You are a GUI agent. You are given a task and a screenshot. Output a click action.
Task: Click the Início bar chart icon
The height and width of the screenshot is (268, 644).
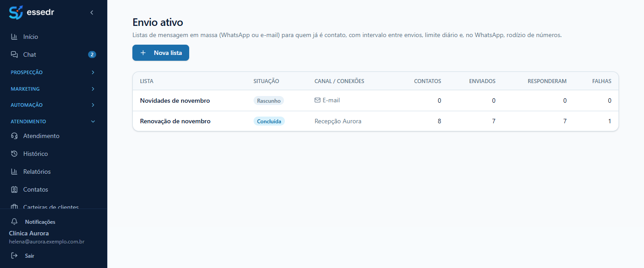pyautogui.click(x=14, y=37)
